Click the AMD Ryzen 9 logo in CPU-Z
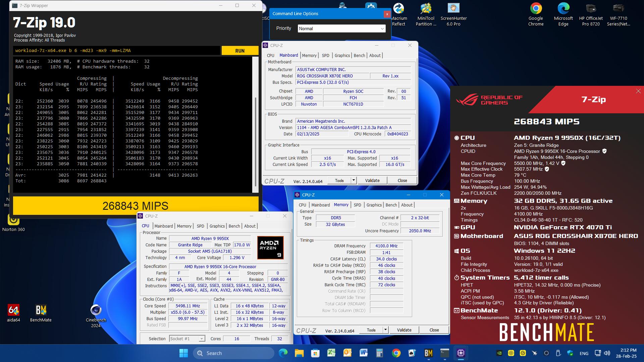Screen dimensions: 644x362 tap(270, 248)
